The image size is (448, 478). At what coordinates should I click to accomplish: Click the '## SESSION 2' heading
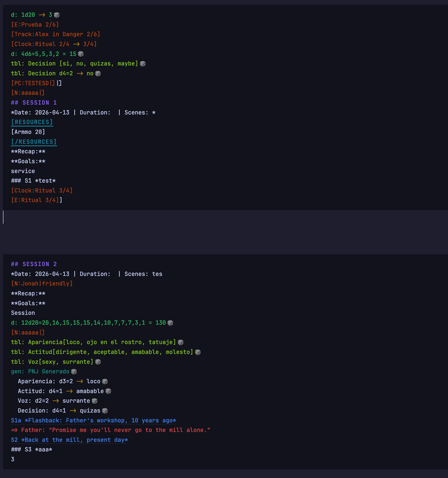(34, 264)
